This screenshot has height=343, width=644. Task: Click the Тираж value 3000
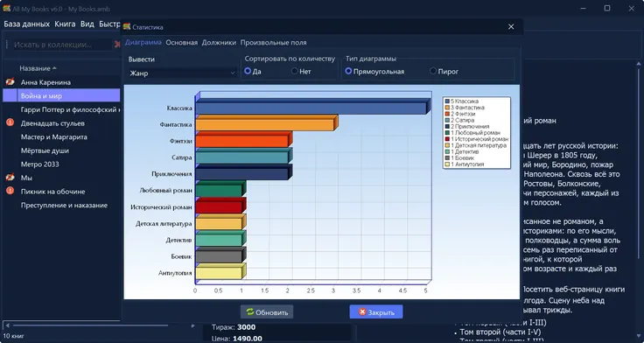246,327
